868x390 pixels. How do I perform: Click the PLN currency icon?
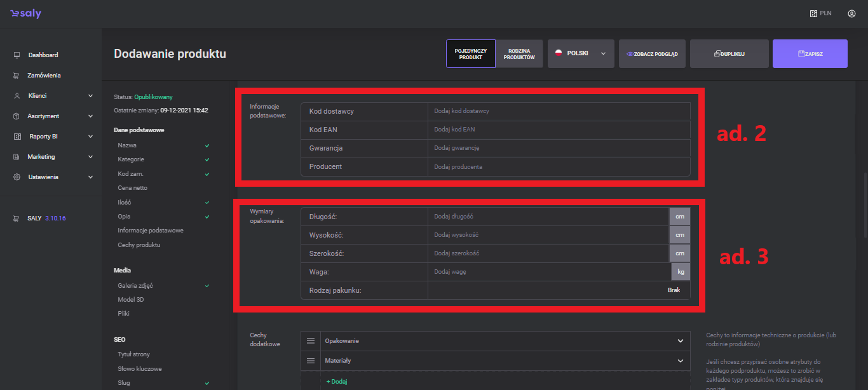click(813, 13)
